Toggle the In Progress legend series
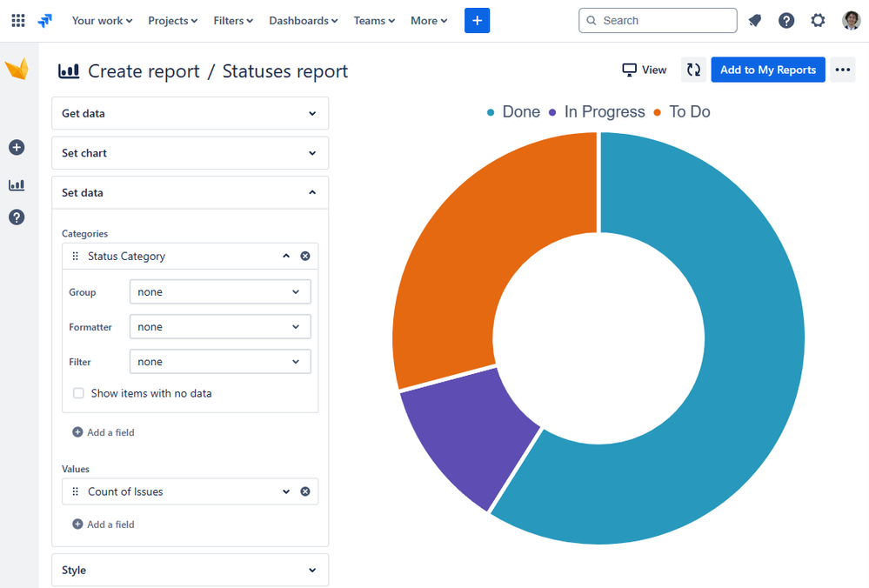Image resolution: width=869 pixels, height=588 pixels. coord(597,112)
